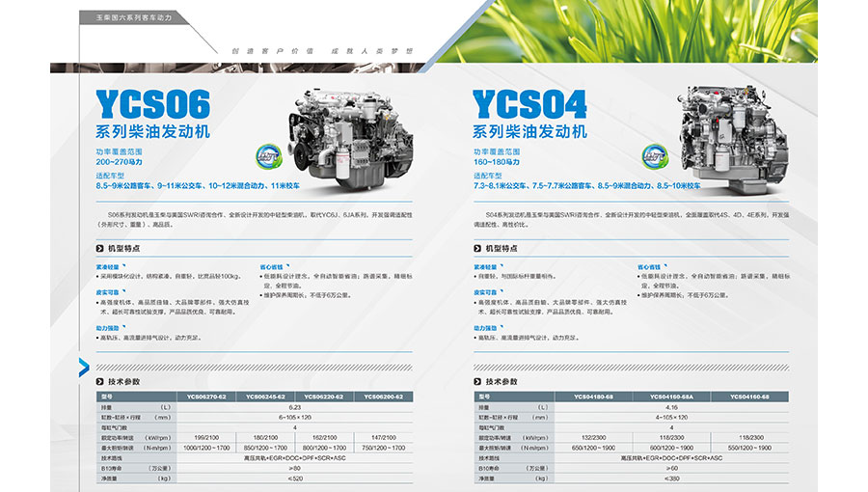
Task: Click the 紧凑轻量 heading in YCS04 features
Action: [485, 267]
